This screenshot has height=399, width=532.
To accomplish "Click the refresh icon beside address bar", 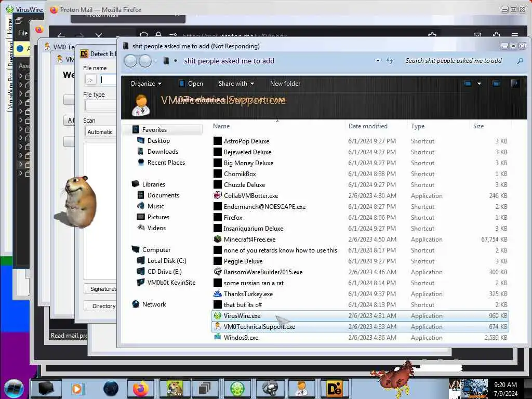I will (390, 61).
